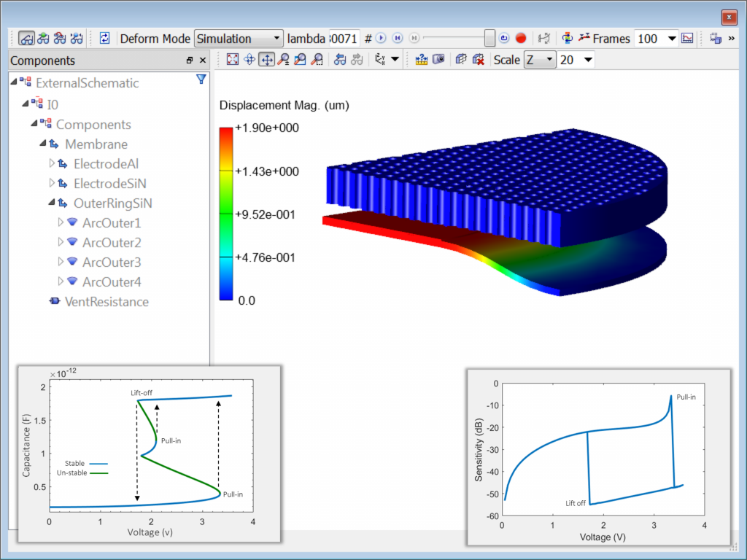Click the camera snapshot icon
Viewport: 747px width, 560px height.
(x=438, y=60)
